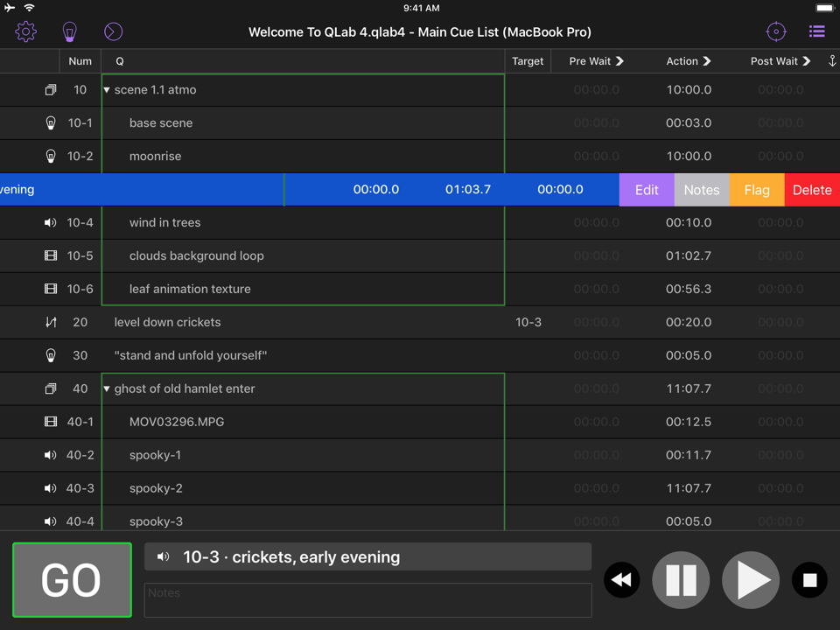
Task: Delete the swiped cue
Action: pyautogui.click(x=812, y=190)
